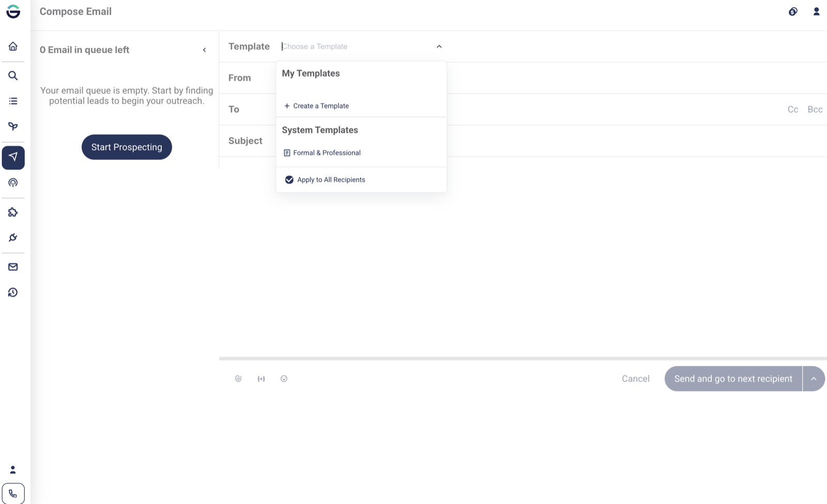Open the puzzle piece extensions icon
The height and width of the screenshot is (504, 827).
tap(13, 212)
